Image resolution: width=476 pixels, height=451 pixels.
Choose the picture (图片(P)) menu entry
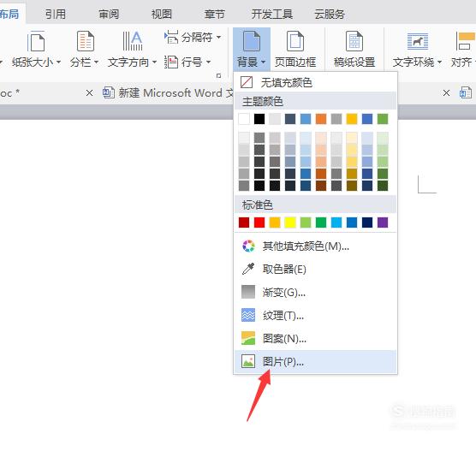pyautogui.click(x=315, y=361)
